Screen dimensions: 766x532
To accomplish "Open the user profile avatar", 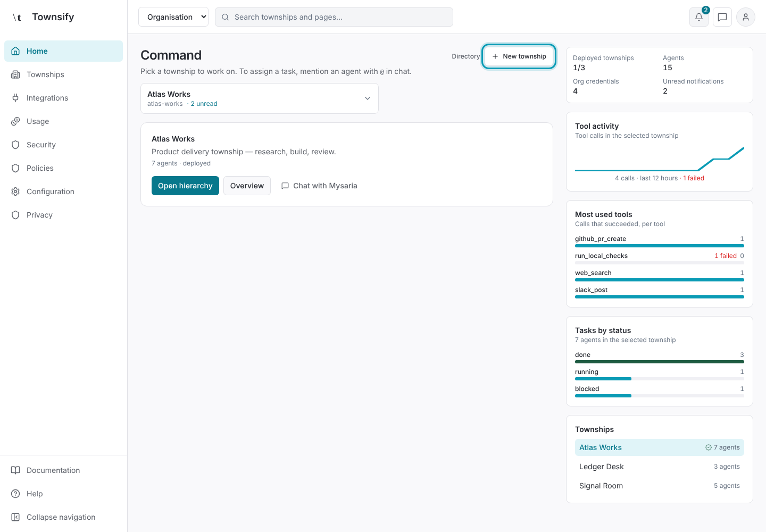I will click(x=746, y=17).
